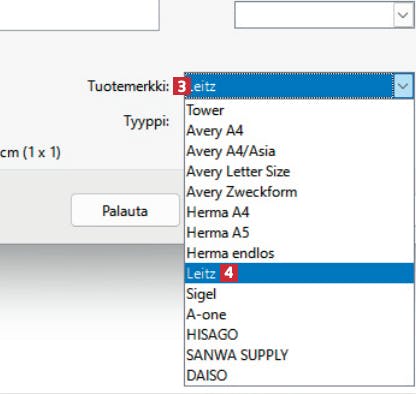Choose Avery A4 in the brand list
This screenshot has height=394, width=416.
299,131
